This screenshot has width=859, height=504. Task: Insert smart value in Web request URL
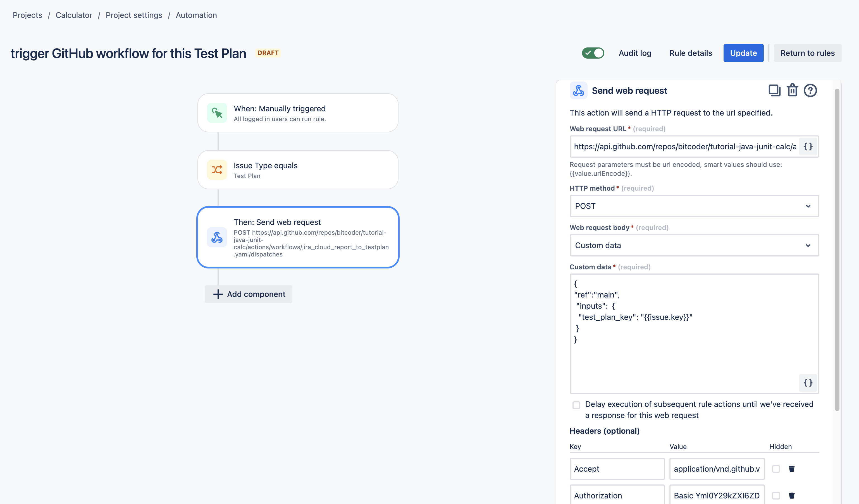point(808,147)
